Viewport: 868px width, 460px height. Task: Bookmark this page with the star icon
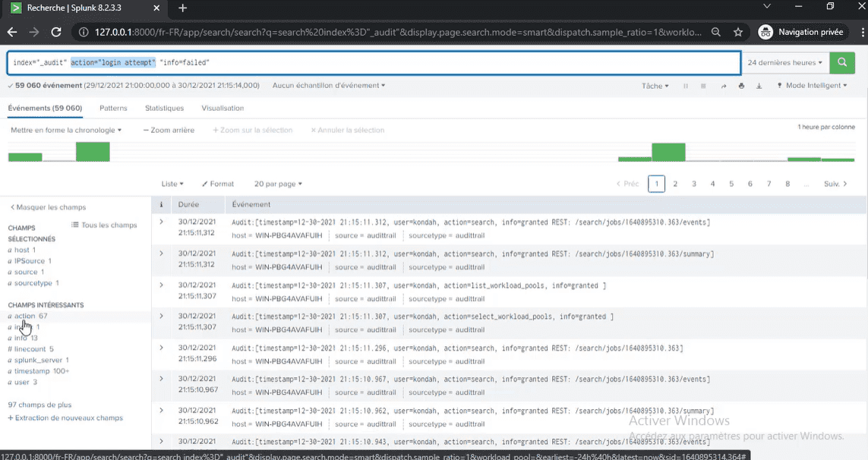738,32
